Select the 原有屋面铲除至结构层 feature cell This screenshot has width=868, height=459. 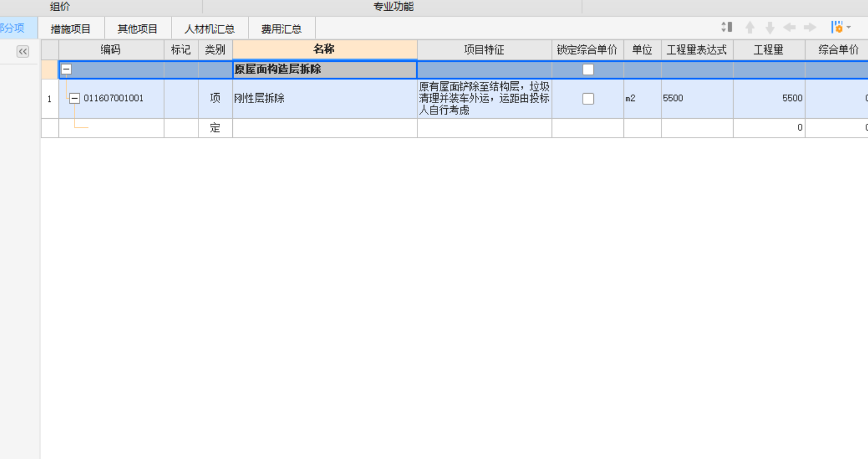484,98
